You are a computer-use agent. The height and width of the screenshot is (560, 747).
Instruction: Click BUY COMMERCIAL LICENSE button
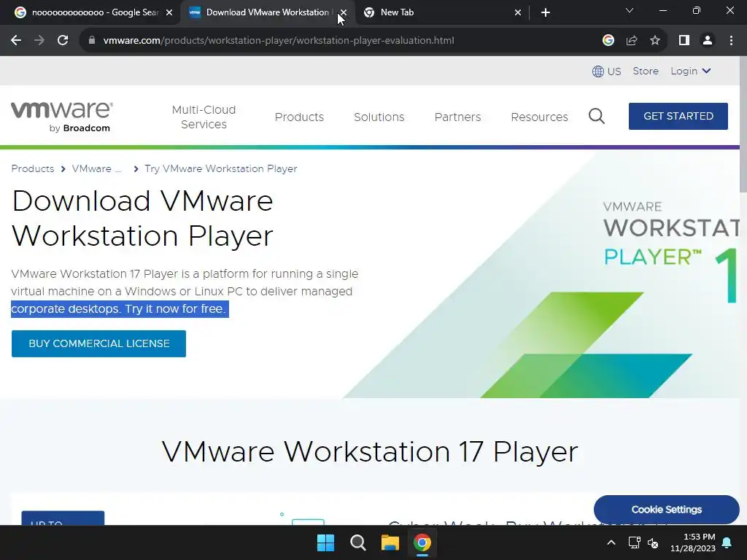pyautogui.click(x=98, y=343)
